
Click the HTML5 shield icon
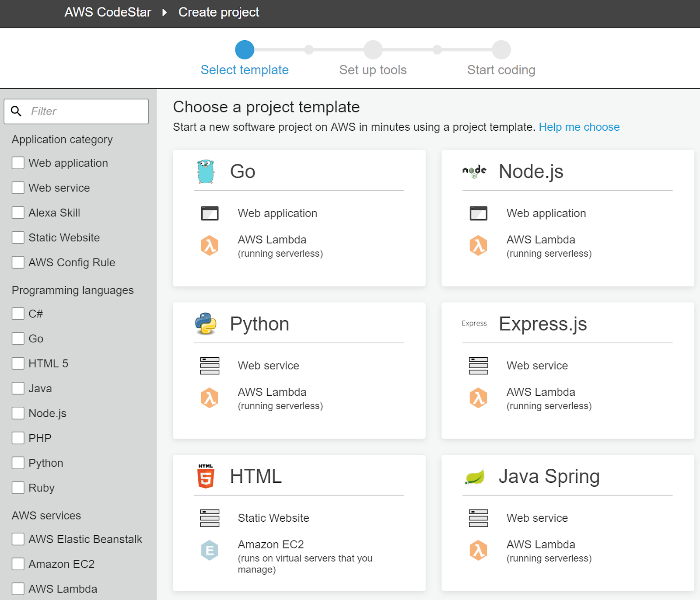tap(206, 476)
